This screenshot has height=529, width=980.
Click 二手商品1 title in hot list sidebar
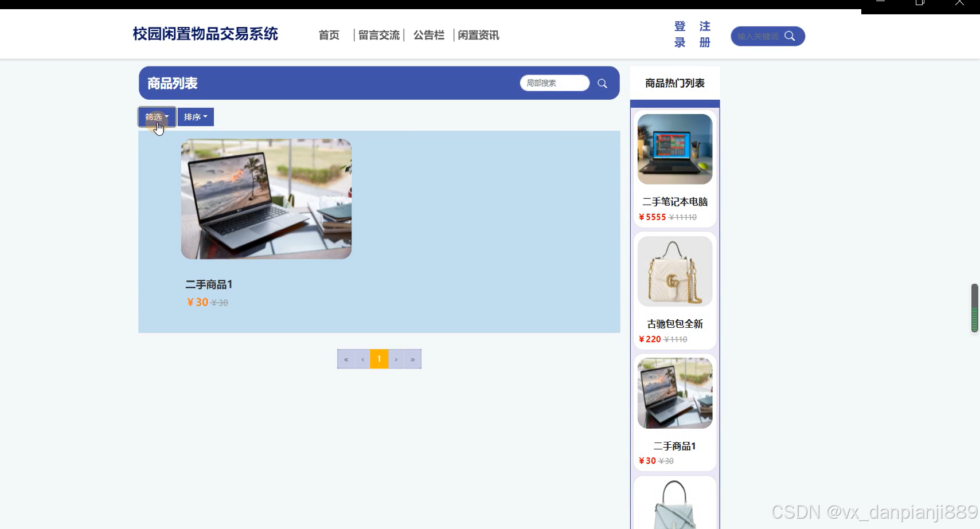tap(675, 446)
